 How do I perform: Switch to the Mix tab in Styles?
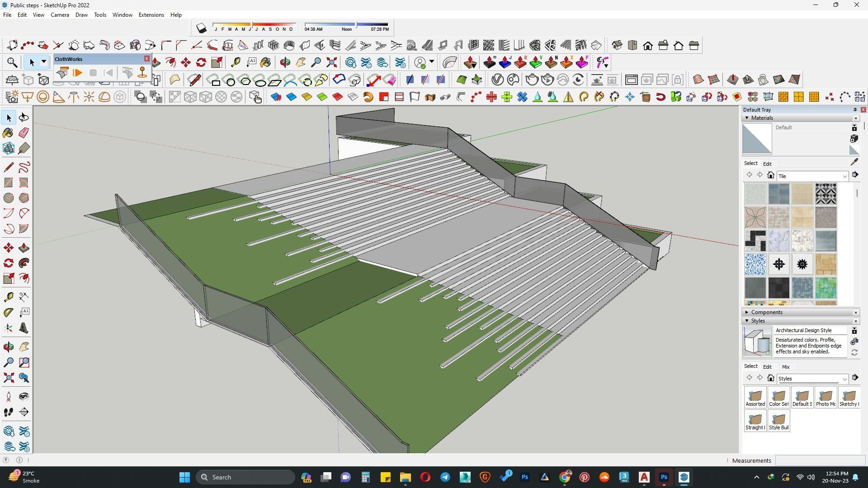pos(786,367)
